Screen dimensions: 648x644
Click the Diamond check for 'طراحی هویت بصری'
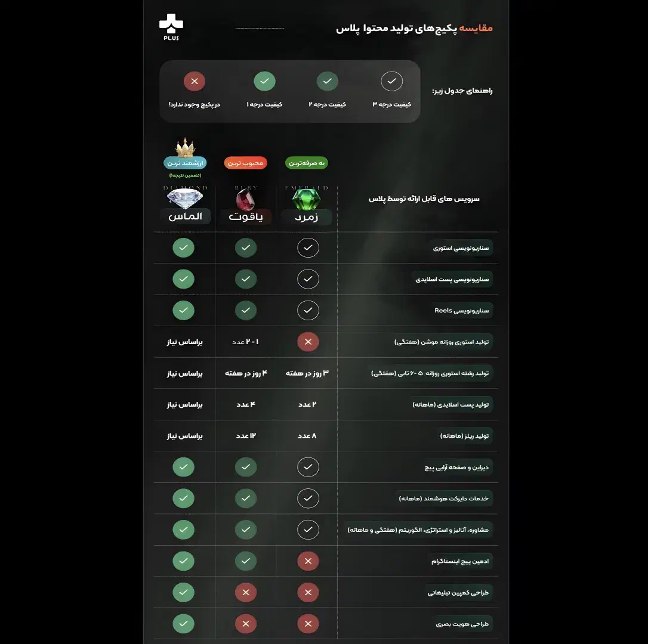184,624
